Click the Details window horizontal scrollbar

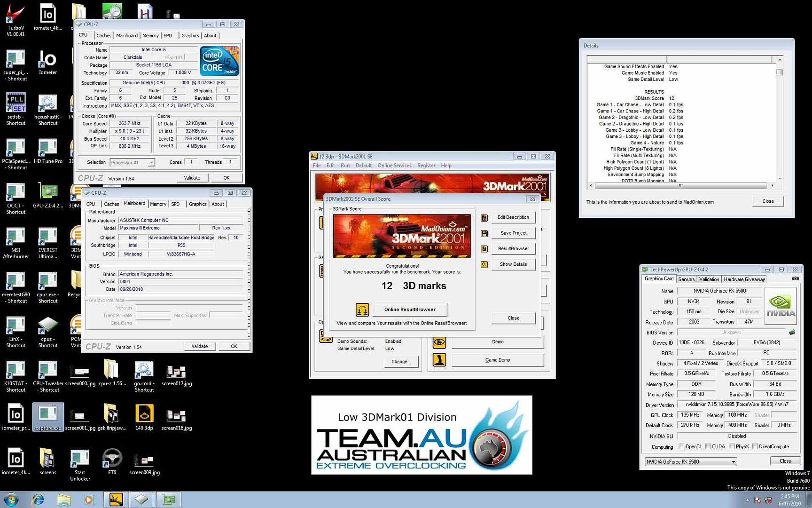pyautogui.click(x=679, y=186)
